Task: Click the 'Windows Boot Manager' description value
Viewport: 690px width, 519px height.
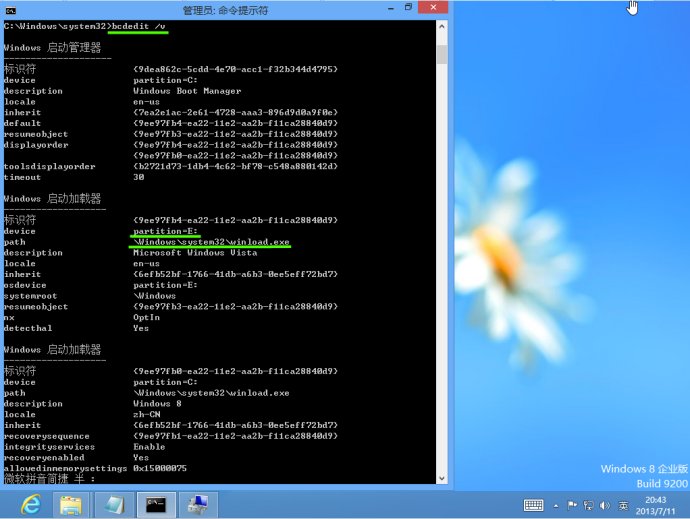Action: pos(187,91)
